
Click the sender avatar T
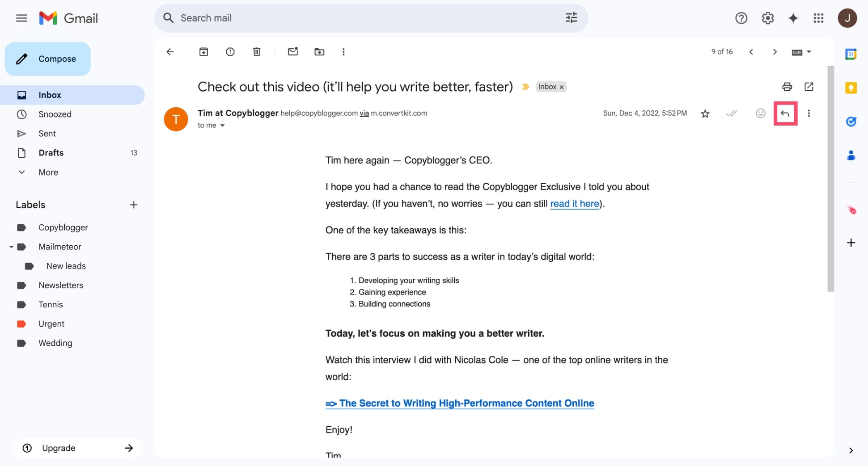tap(176, 119)
